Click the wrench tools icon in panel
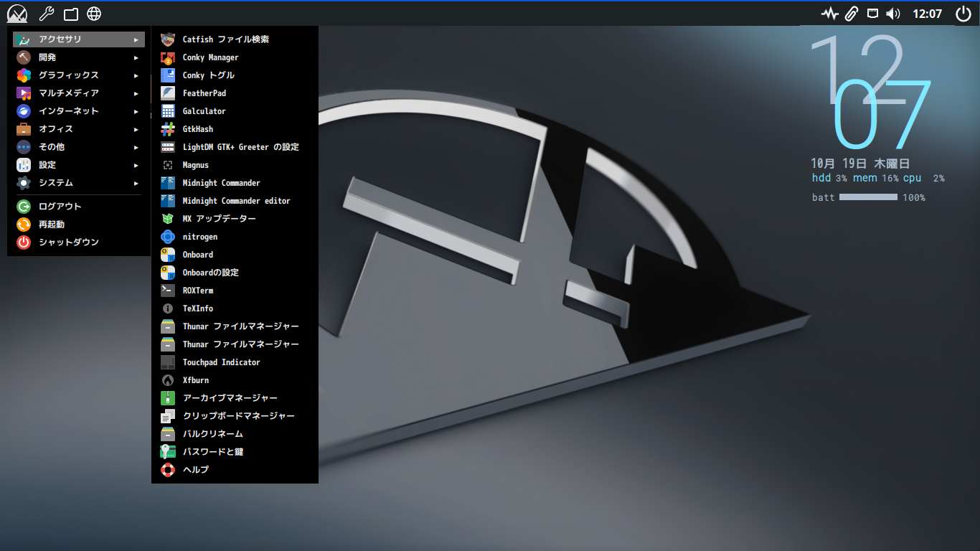 tap(46, 14)
